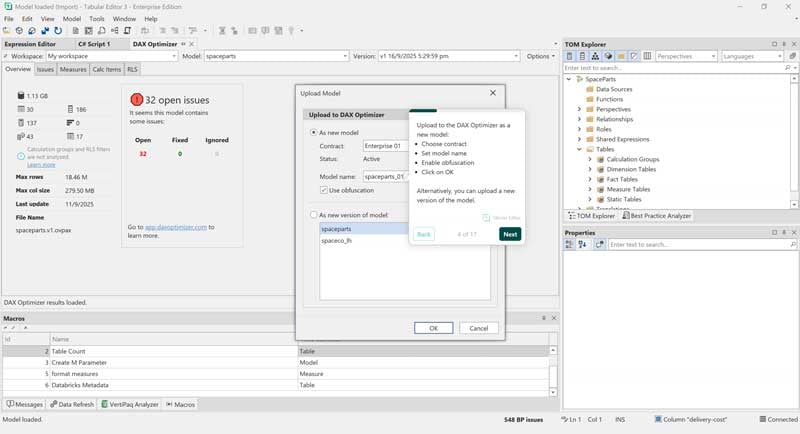Select spaceco_lh in the model list
This screenshot has width=800, height=434.
[337, 241]
